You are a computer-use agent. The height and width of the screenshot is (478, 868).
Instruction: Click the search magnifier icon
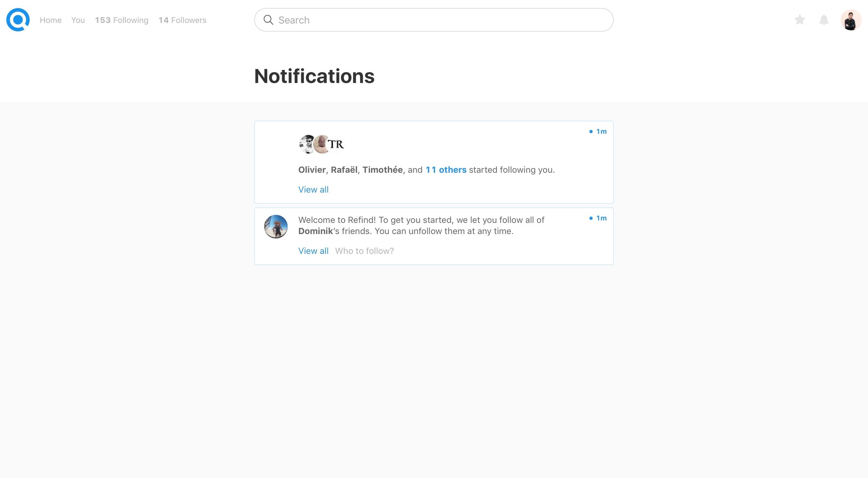pos(268,20)
